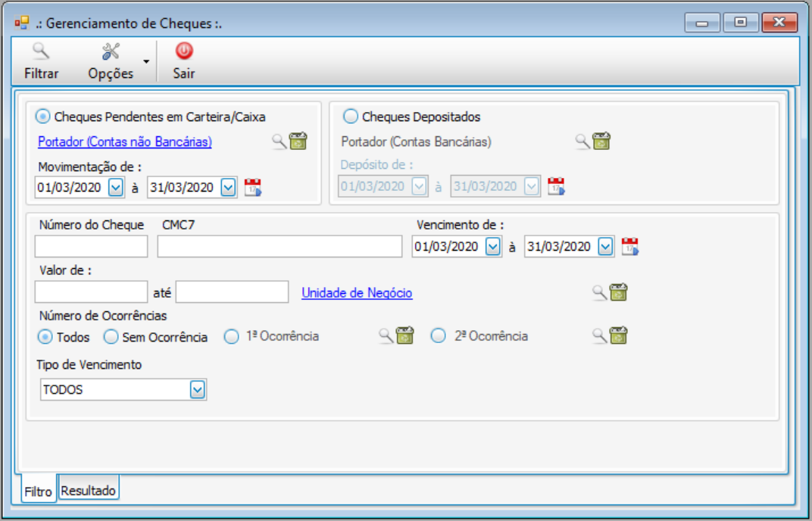Select the 1ª Ocorrência radio button
The width and height of the screenshot is (812, 521).
point(232,337)
